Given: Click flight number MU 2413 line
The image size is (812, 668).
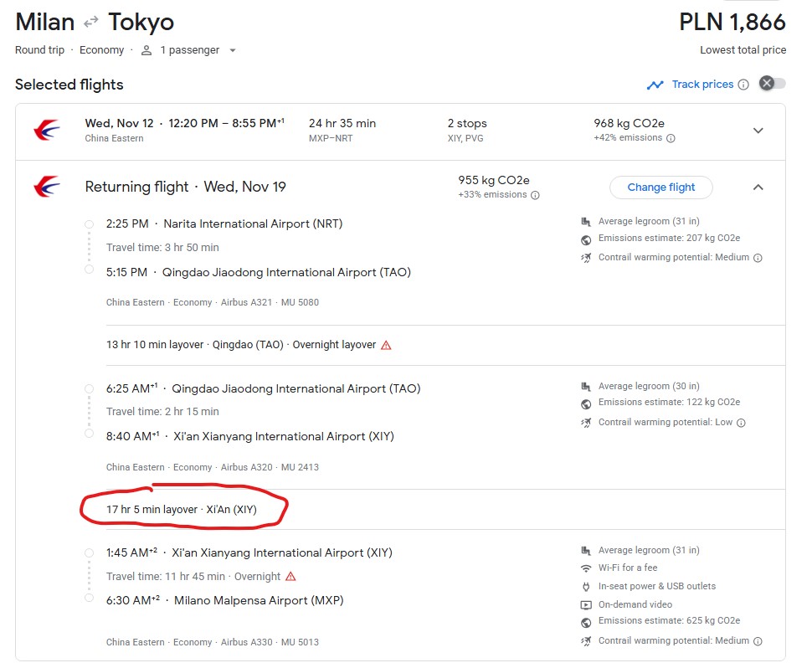Looking at the screenshot, I should click(213, 467).
